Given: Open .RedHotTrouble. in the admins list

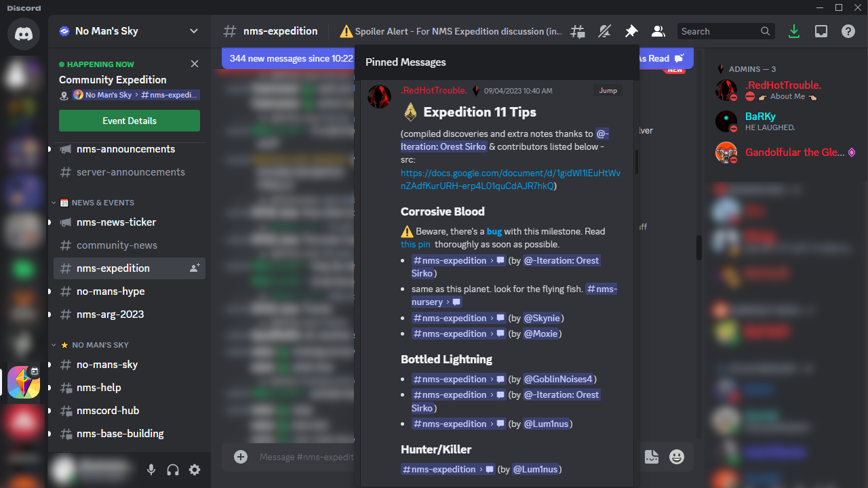Looking at the screenshot, I should pos(784,90).
